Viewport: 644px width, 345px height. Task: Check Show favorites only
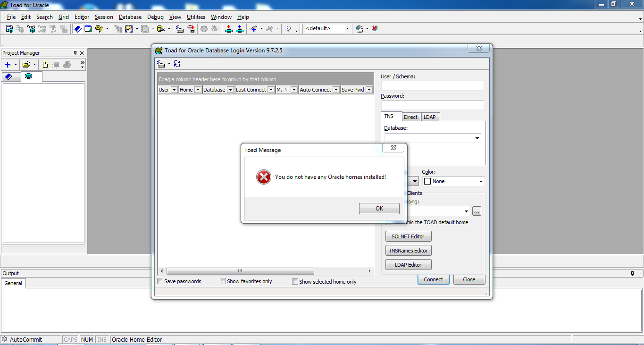point(223,281)
